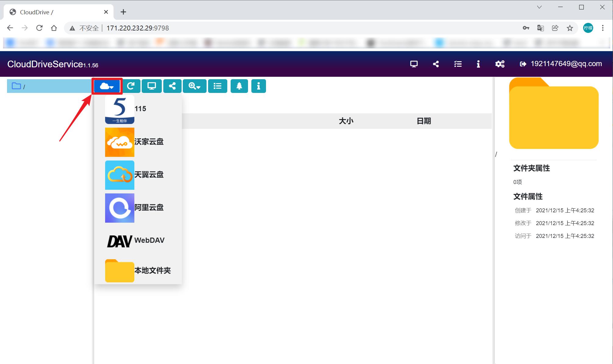This screenshot has height=364, width=613.
Task: Go back in browser
Action: coord(10,28)
